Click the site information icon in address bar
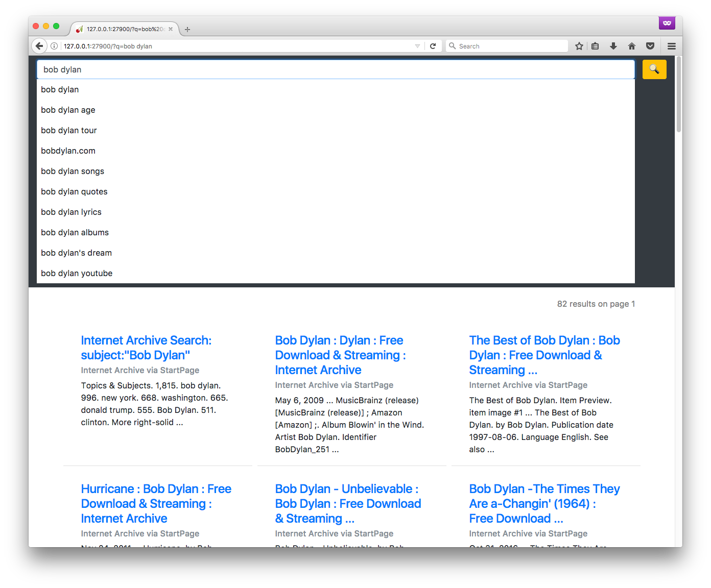This screenshot has height=588, width=711. [x=54, y=46]
